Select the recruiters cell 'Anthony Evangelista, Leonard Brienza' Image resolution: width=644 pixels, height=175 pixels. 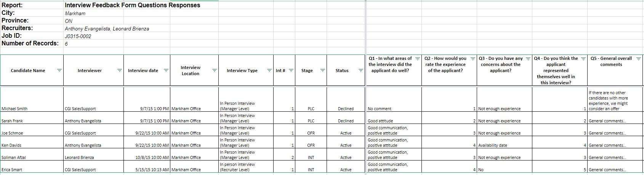[x=107, y=29]
